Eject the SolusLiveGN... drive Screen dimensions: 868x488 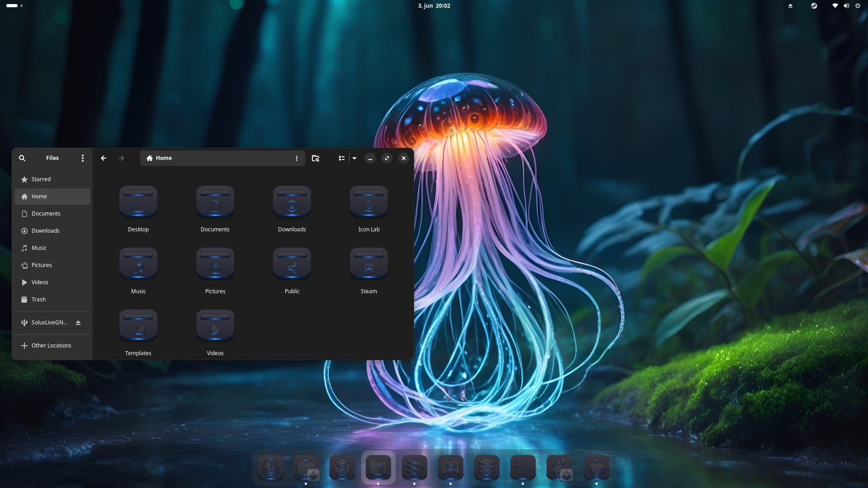click(x=78, y=323)
